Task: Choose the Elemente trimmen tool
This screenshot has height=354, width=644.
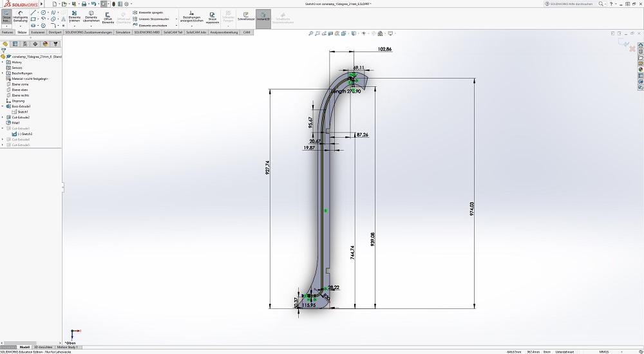Action: click(74, 17)
